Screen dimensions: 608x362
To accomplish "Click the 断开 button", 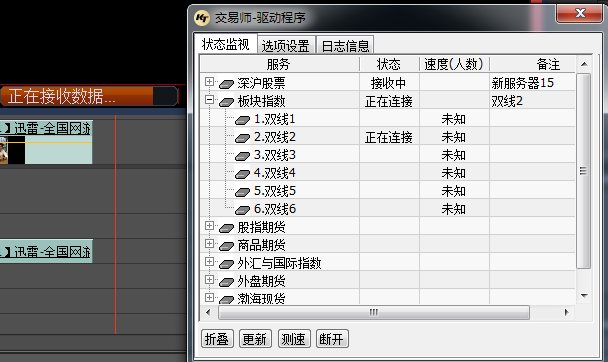I will 332,339.
